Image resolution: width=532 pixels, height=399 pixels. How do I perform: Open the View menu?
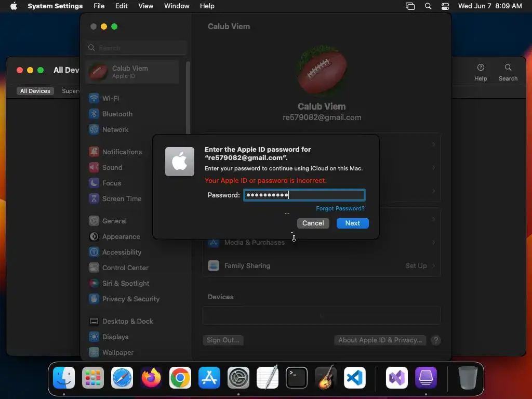click(146, 6)
